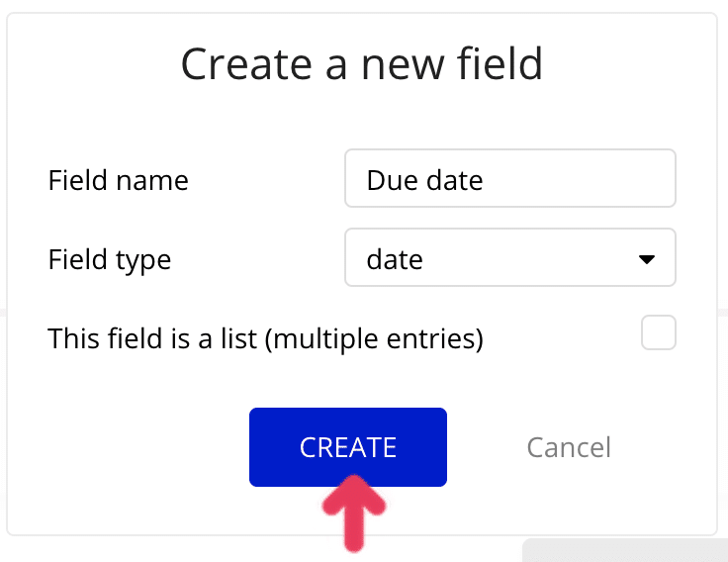The image size is (728, 562).
Task: Click the black dropdown arrow beside date
Action: [x=647, y=259]
